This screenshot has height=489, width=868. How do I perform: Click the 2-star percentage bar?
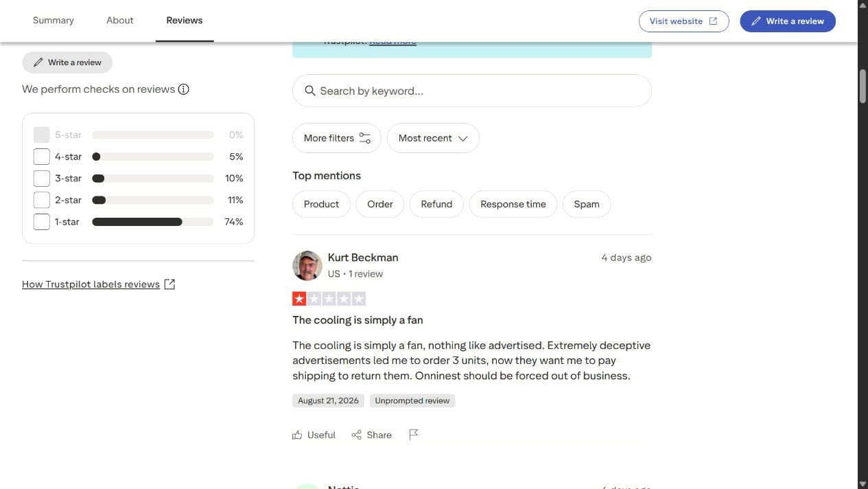[x=153, y=201]
